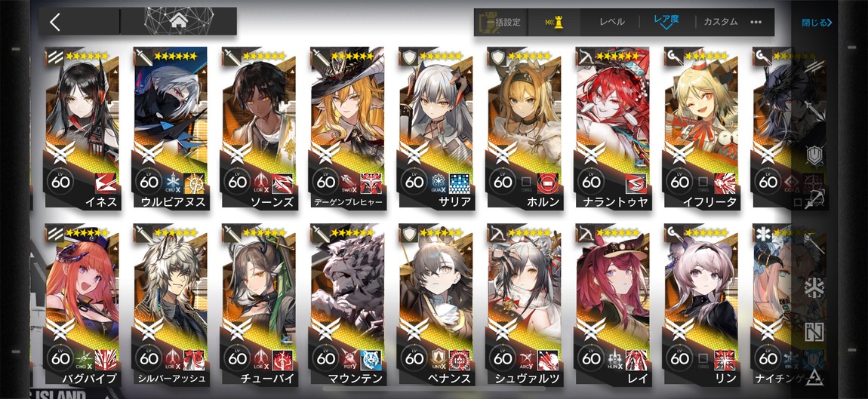868x399 pixels.
Task: Select the snowflake Supporter class filter icon
Action: coord(814,288)
